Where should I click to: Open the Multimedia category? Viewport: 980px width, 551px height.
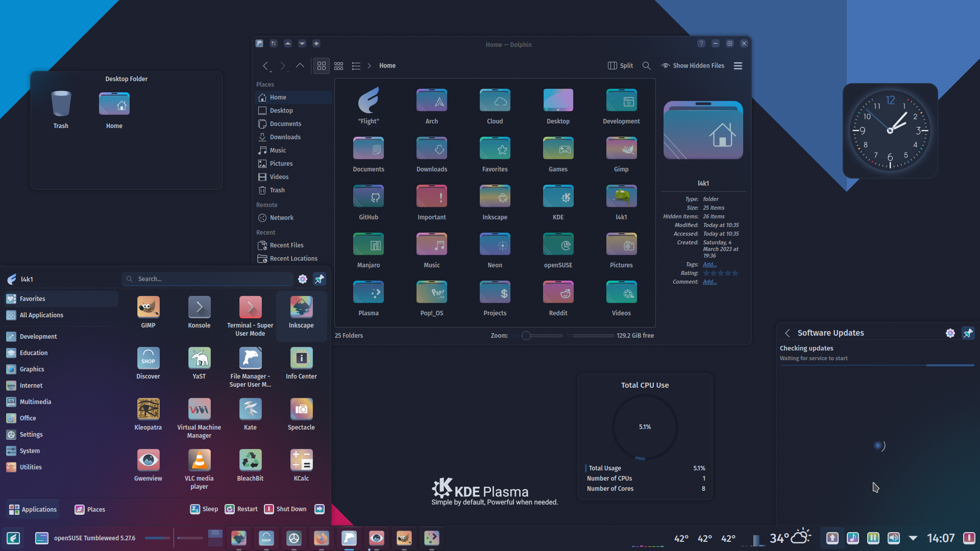(x=62, y=402)
